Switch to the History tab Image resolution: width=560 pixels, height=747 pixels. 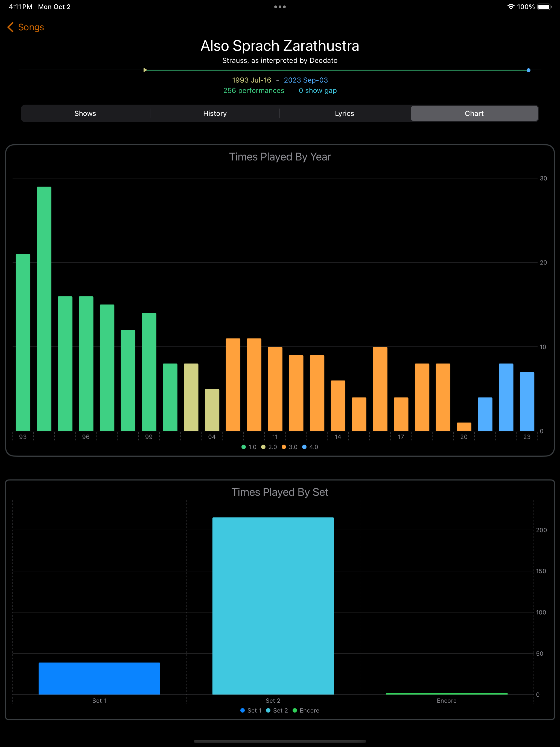[215, 113]
